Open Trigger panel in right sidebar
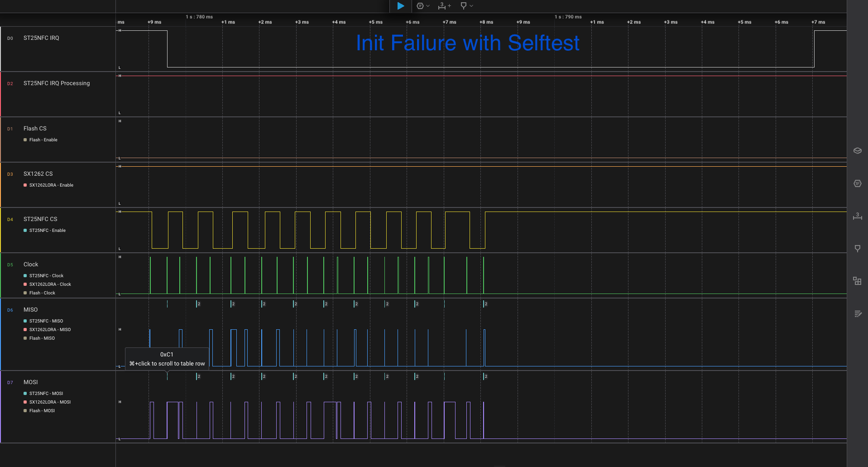 coord(857,249)
